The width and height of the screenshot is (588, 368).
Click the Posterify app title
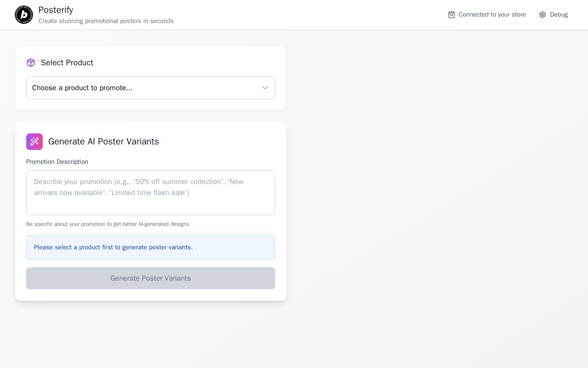(x=56, y=10)
